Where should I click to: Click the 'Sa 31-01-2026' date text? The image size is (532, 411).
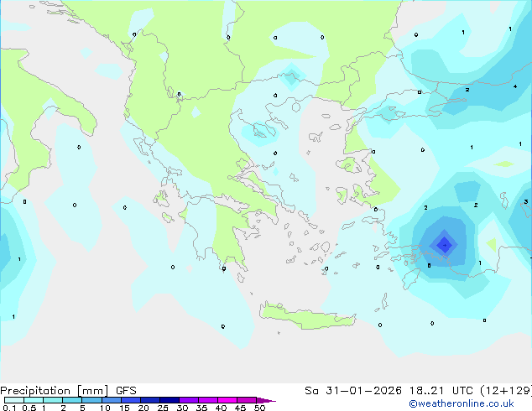point(353,391)
